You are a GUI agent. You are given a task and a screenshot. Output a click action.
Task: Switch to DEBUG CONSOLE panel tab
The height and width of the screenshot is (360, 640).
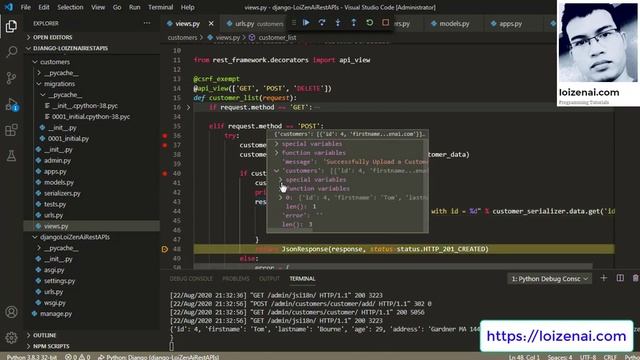[191, 279]
